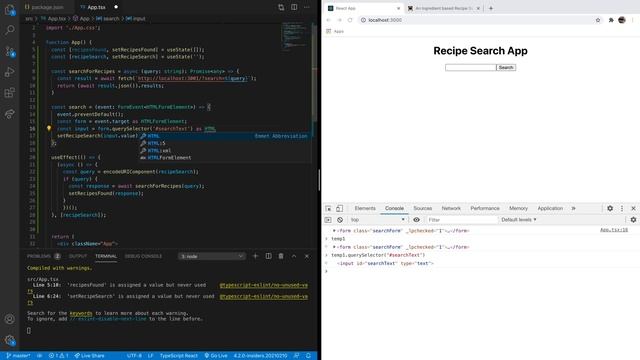The height and width of the screenshot is (360, 640).
Task: Open the Search view in the activity bar
Action: (9, 30)
